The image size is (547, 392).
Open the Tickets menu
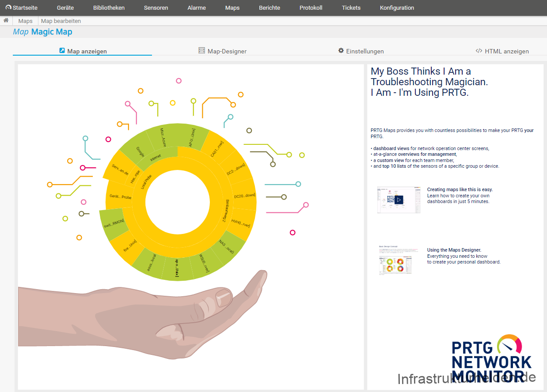(x=351, y=8)
